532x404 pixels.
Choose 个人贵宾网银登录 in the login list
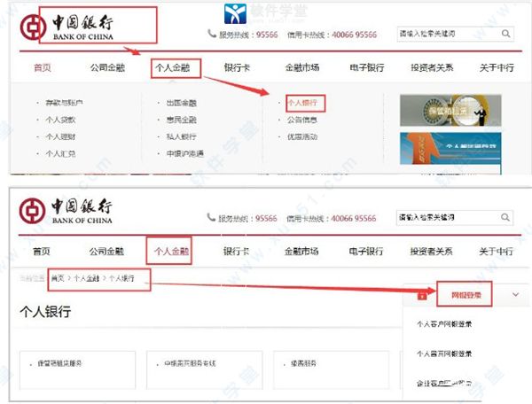[444, 353]
